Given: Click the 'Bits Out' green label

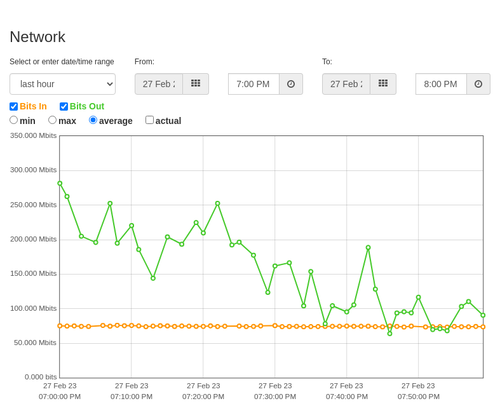Looking at the screenshot, I should click(87, 106).
